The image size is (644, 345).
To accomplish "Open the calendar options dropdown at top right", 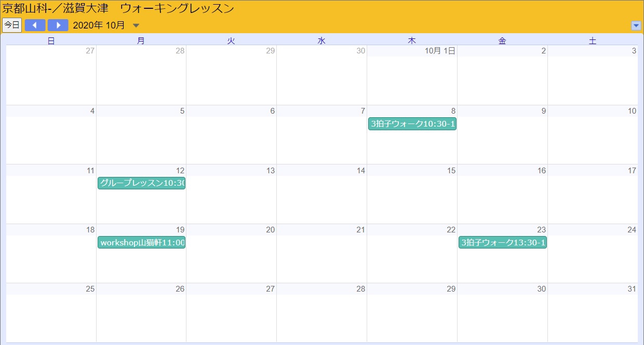I will coord(636,25).
